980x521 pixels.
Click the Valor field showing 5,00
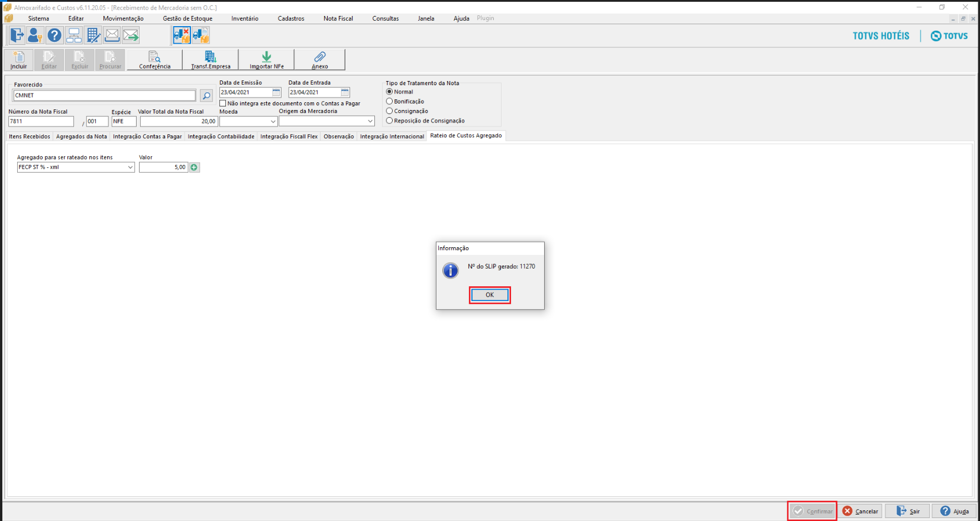coord(163,167)
